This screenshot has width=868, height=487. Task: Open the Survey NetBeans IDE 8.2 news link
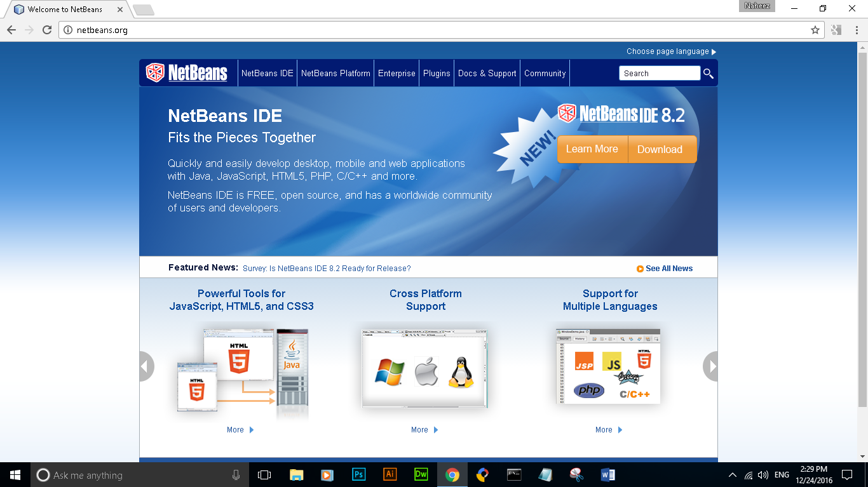327,269
